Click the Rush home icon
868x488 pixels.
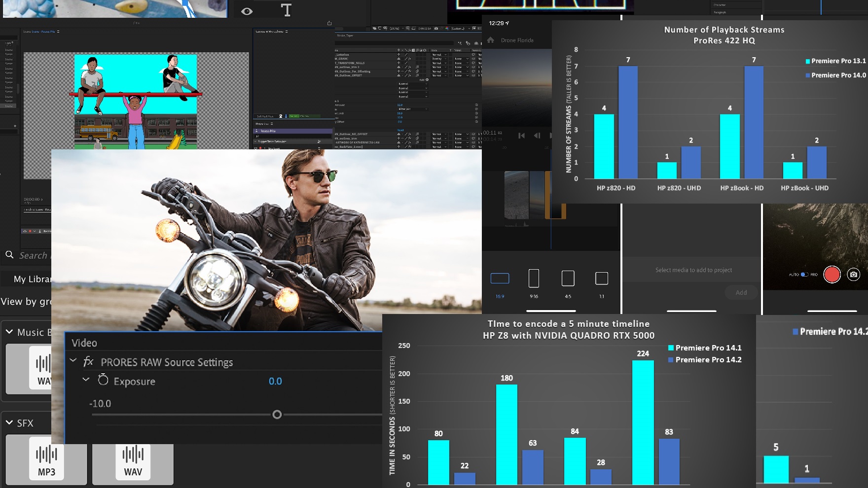(491, 40)
